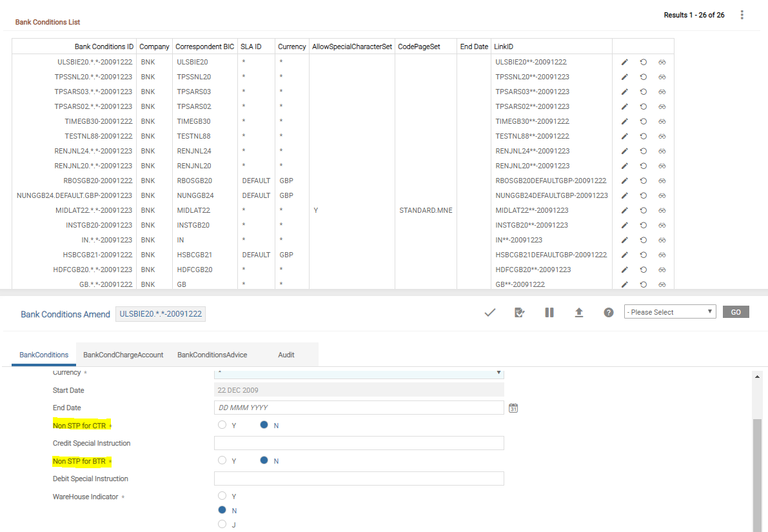Click the validate document icon in the toolbar
This screenshot has width=768, height=532.
[x=519, y=313]
